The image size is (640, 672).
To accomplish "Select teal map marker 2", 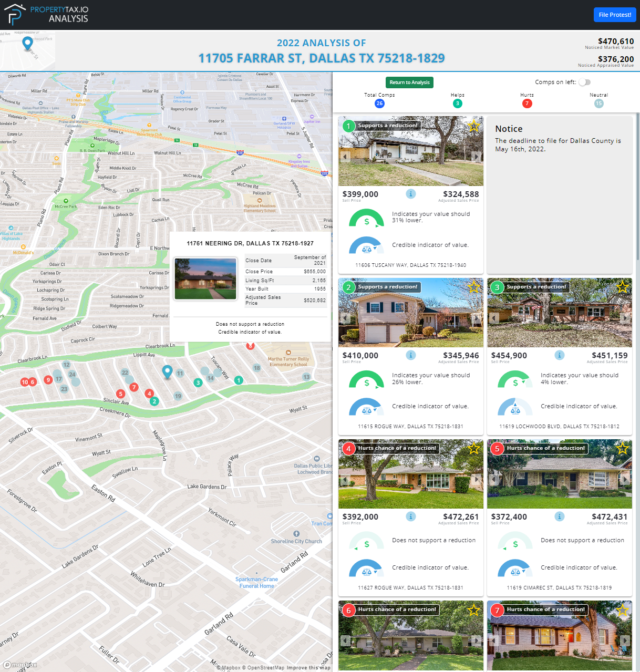I will click(x=154, y=401).
